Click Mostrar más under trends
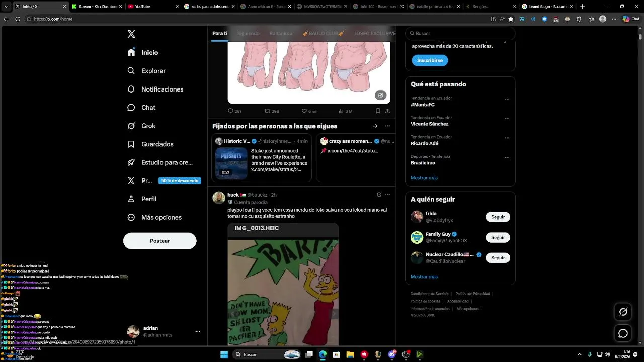The image size is (644, 362). [x=424, y=178]
